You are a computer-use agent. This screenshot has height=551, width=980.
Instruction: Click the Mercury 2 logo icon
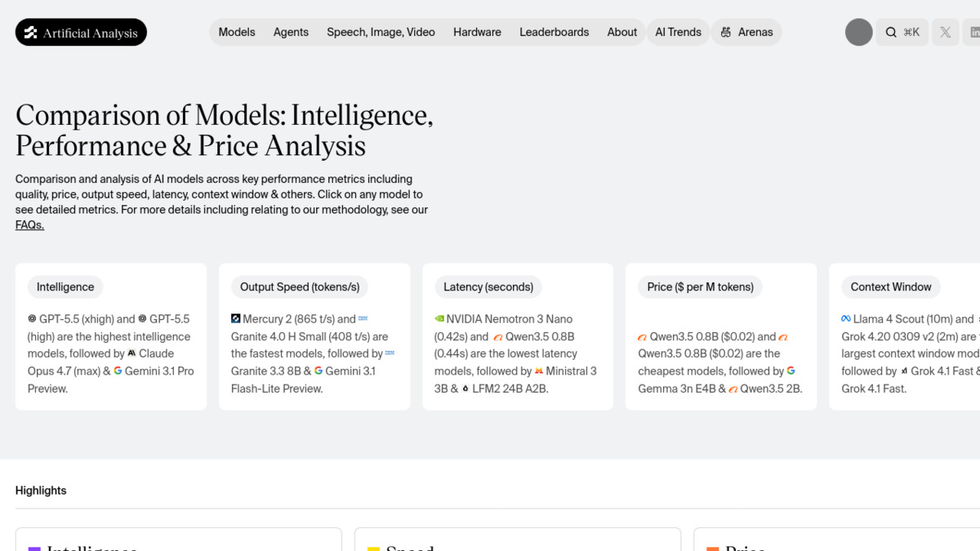pyautogui.click(x=235, y=319)
